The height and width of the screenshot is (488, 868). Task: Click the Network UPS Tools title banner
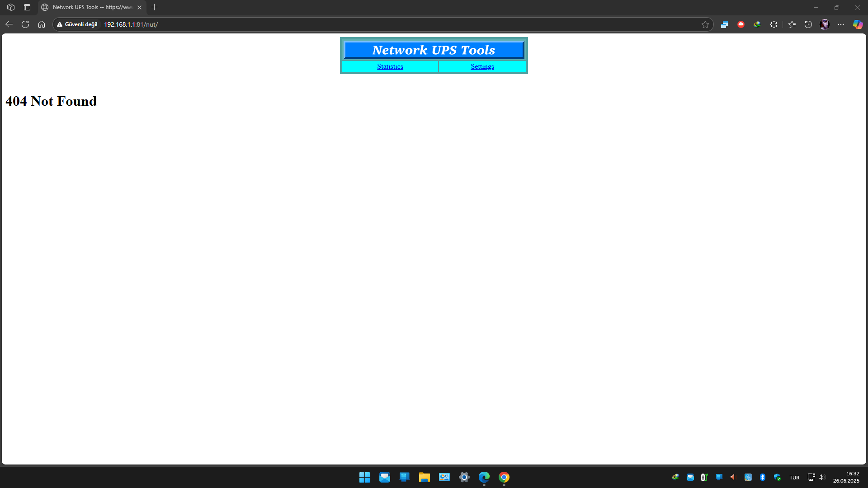coord(434,50)
